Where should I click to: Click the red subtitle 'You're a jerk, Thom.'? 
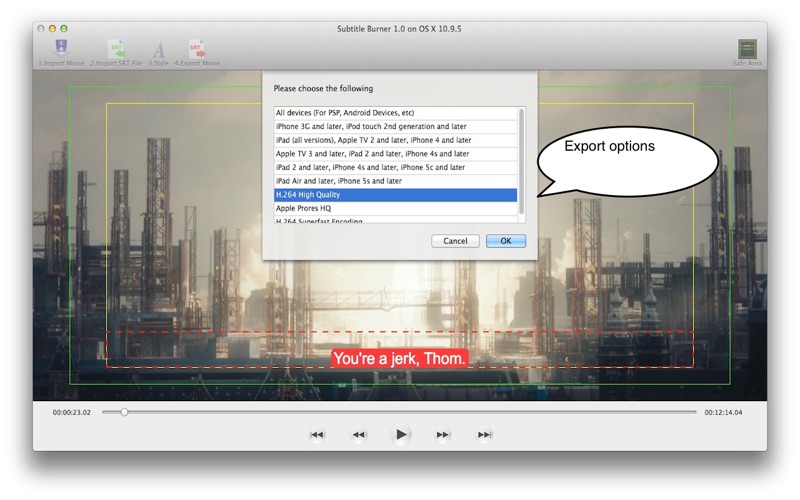tap(399, 359)
